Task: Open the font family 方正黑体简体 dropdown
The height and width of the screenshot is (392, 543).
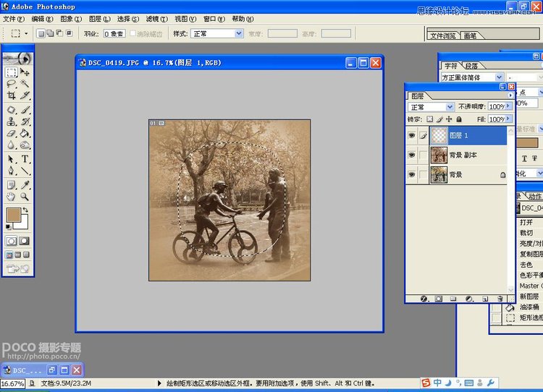Action: pyautogui.click(x=499, y=77)
